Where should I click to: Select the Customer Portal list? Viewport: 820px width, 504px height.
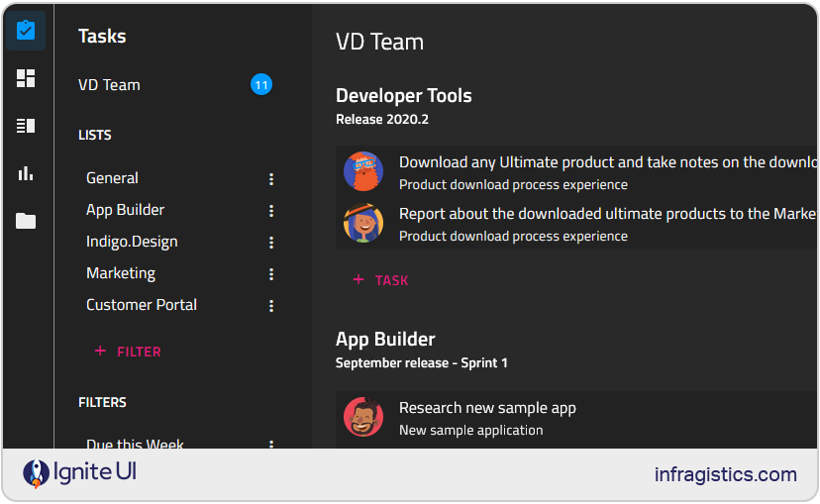142,305
